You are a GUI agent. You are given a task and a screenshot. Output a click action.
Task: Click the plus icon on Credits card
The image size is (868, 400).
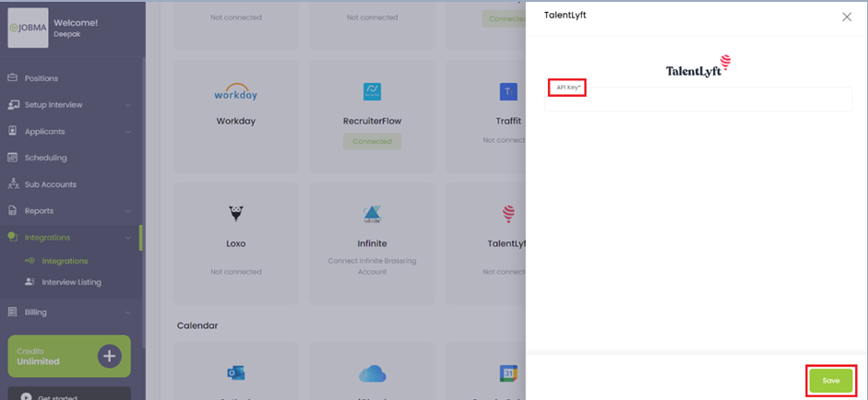coord(110,356)
